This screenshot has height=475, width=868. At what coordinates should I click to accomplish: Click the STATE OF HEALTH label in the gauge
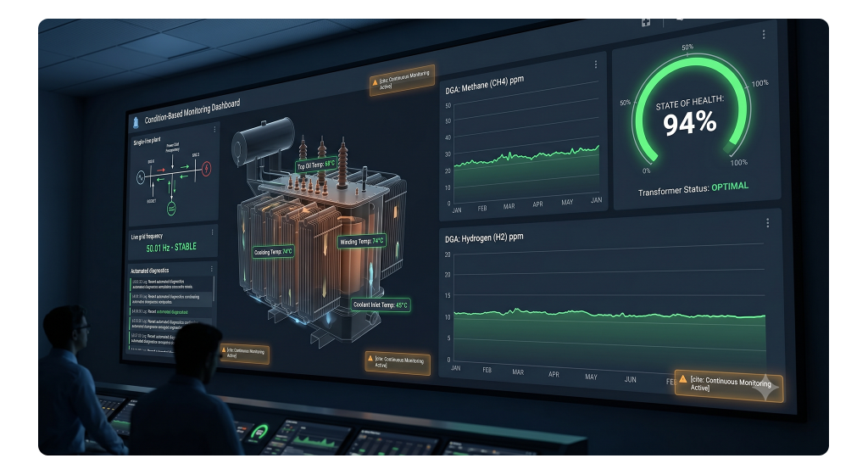point(690,103)
